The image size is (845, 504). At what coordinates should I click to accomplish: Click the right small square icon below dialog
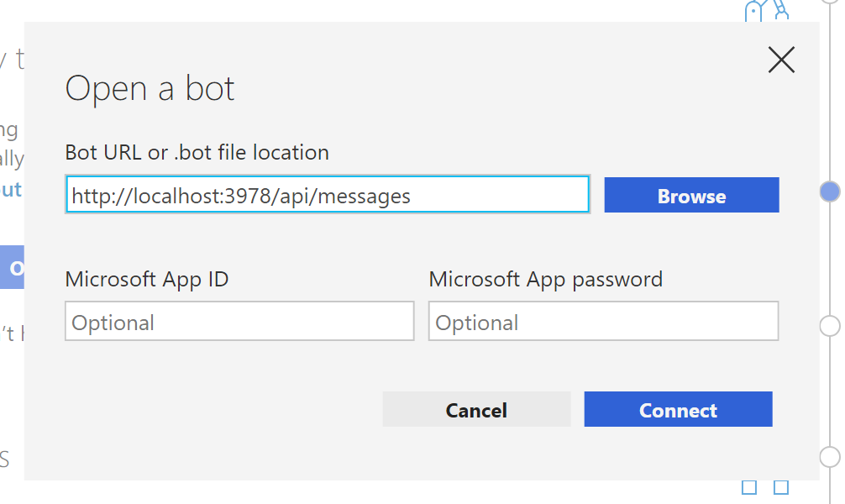(781, 488)
